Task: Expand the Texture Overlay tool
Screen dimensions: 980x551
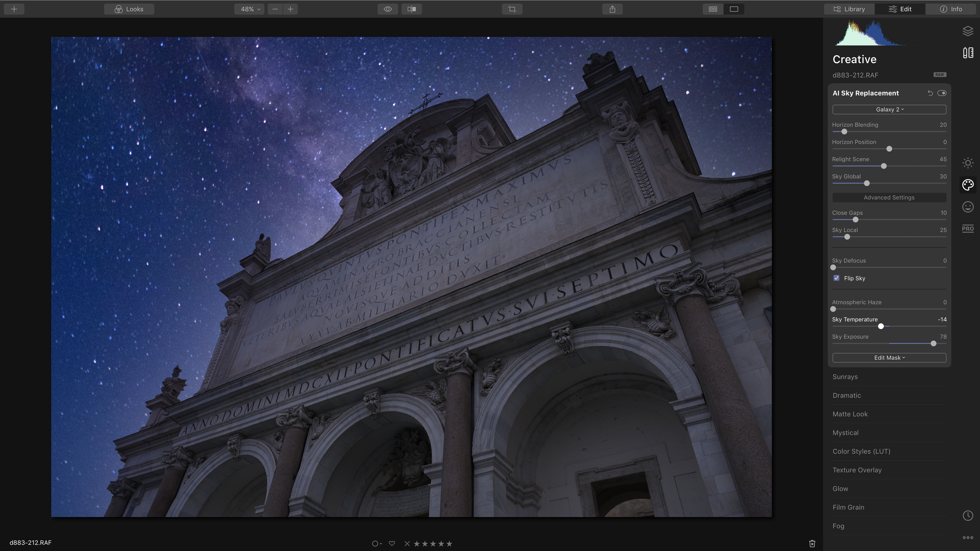Action: click(889, 470)
